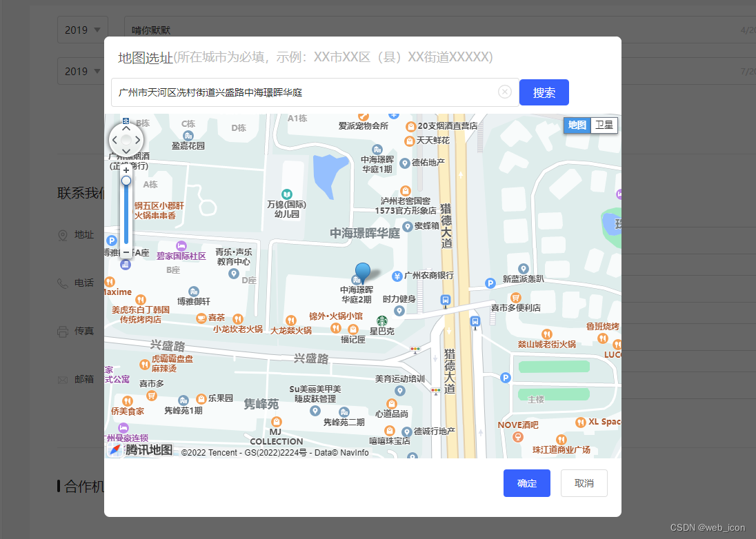Click 喜市多便利店 store icon
The width and height of the screenshot is (756, 539).
(x=515, y=297)
